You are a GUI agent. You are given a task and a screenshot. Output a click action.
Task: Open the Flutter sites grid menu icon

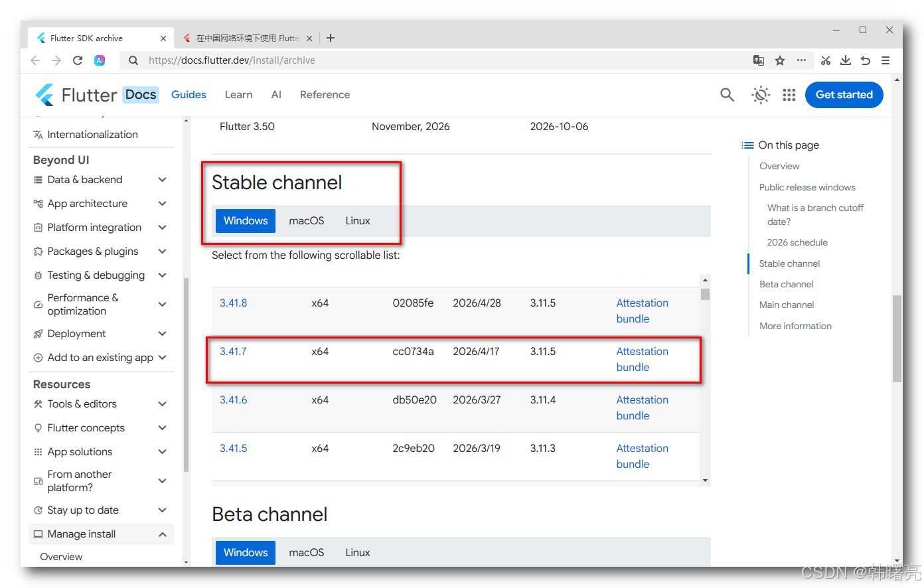[789, 95]
